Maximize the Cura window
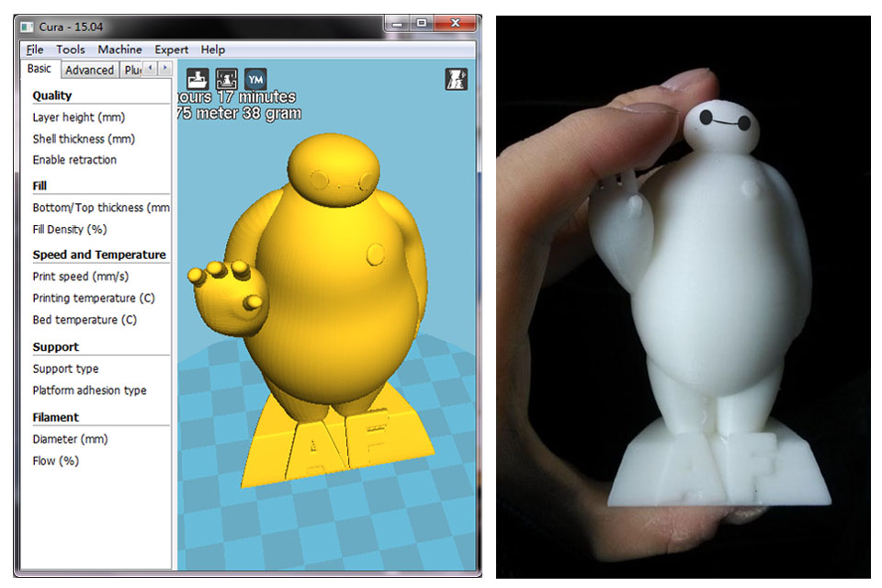Viewport: 882px width, 588px height. (421, 25)
